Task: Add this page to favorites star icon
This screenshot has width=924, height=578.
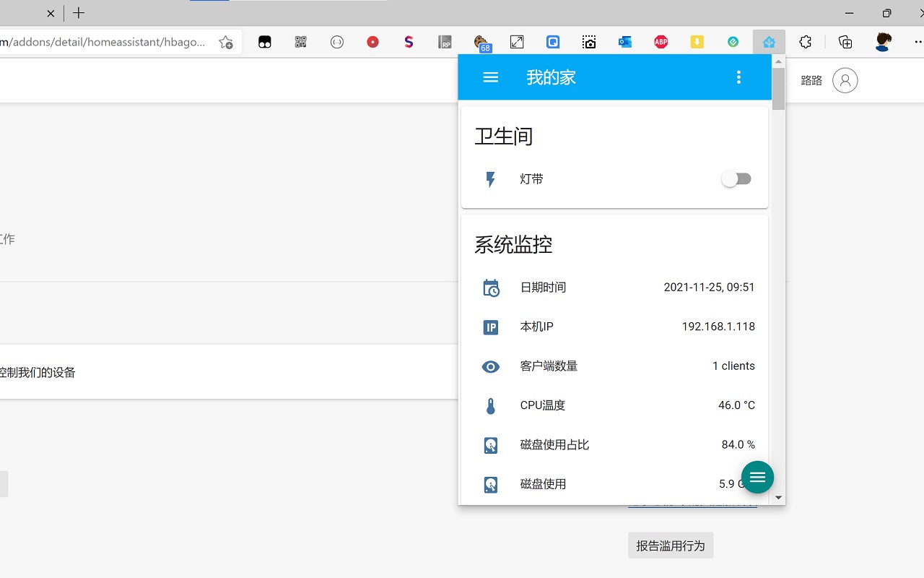Action: click(226, 42)
